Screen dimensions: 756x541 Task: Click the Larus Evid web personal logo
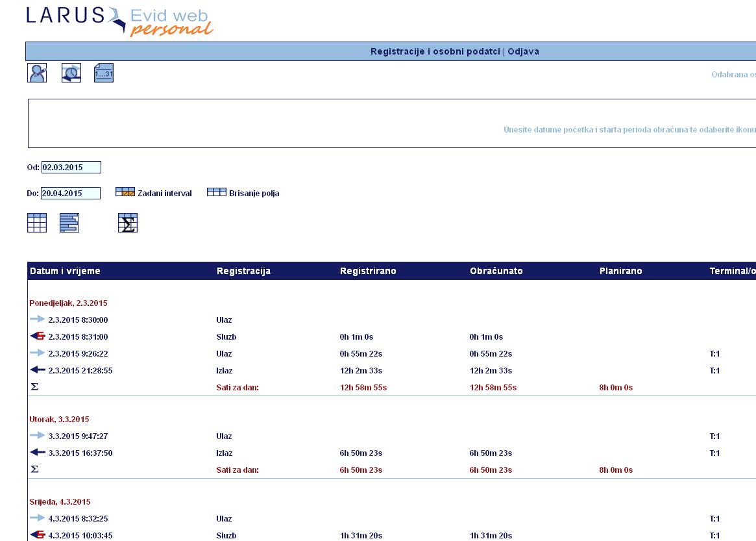(119, 20)
